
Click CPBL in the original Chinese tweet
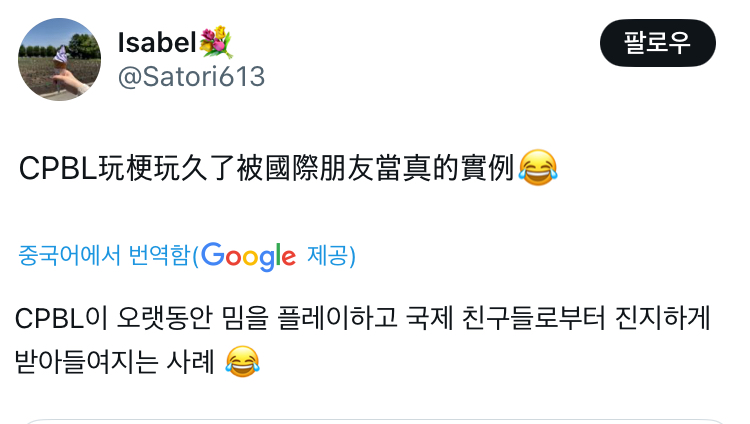pyautogui.click(x=58, y=168)
